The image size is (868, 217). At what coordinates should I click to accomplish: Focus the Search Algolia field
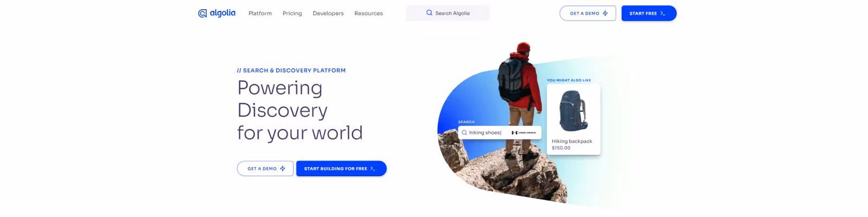tap(448, 13)
